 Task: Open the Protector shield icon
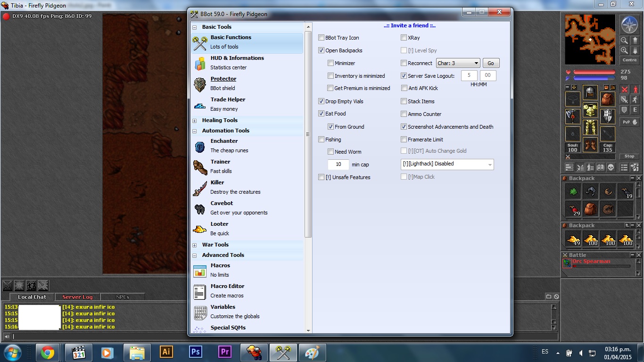pos(200,84)
